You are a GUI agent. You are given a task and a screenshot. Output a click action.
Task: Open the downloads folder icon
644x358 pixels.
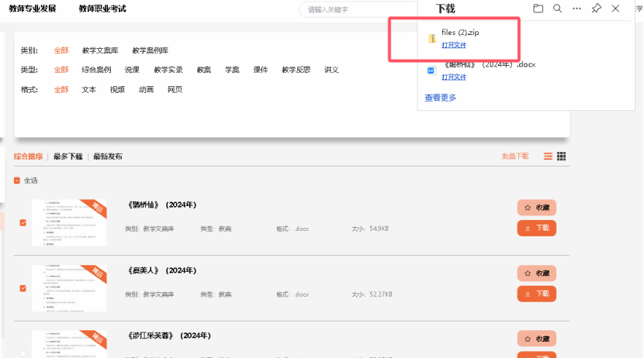point(538,9)
